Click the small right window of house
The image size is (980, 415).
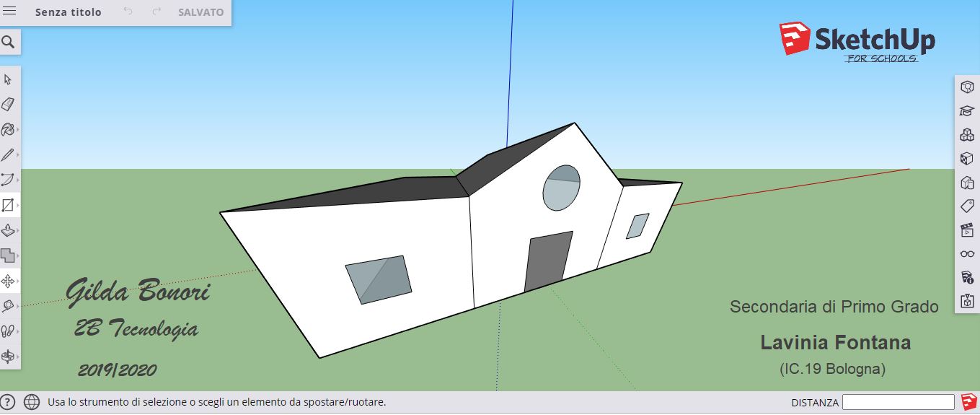[x=637, y=226]
